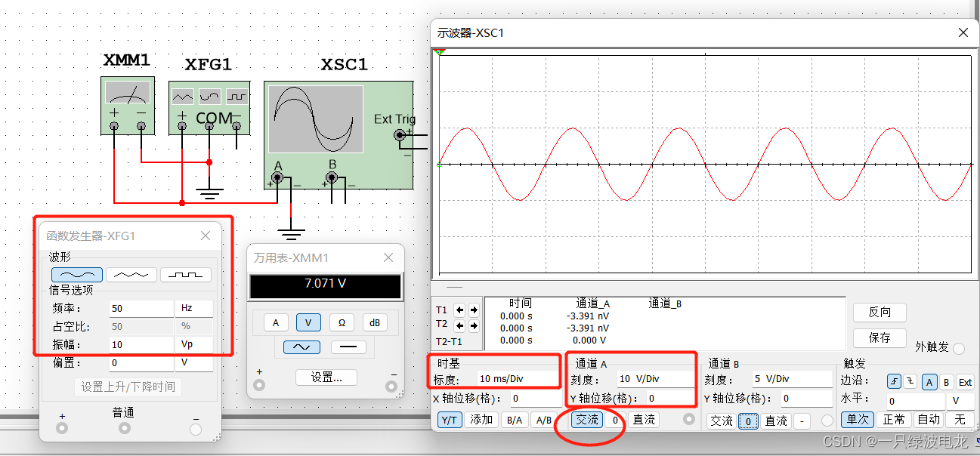Viewport: 980px width, 456px height.
Task: Set Channel B coupling to 直流 (DC)
Action: coord(776,421)
